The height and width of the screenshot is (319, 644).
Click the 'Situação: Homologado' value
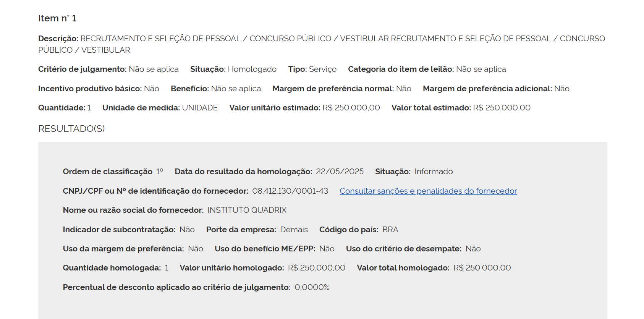click(252, 69)
